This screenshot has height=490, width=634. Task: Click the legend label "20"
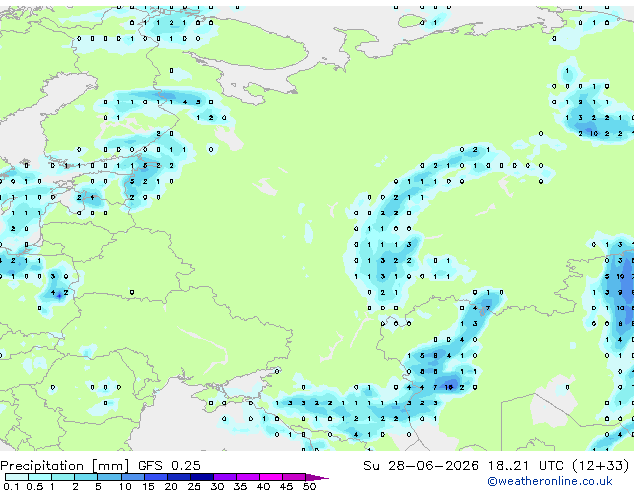click(x=171, y=486)
